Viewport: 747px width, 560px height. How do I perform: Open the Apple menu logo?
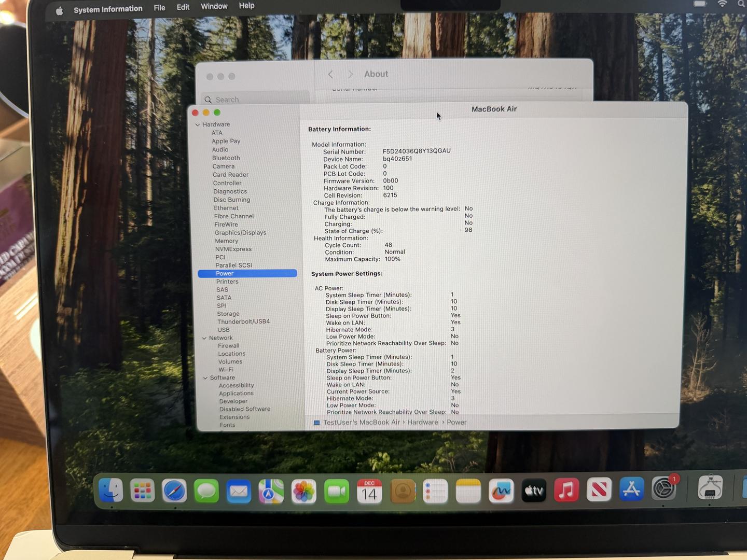[x=59, y=11]
